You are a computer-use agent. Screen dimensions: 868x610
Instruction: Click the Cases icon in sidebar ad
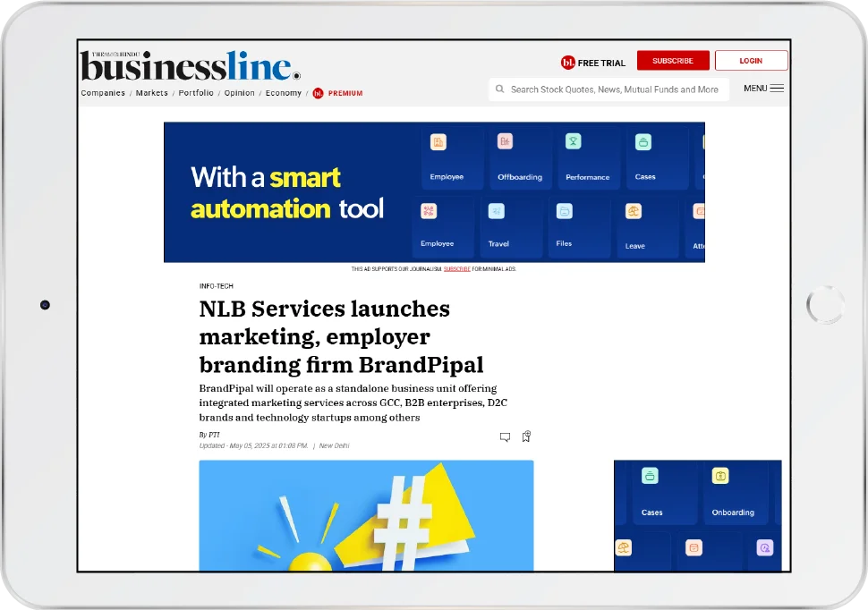pyautogui.click(x=650, y=476)
